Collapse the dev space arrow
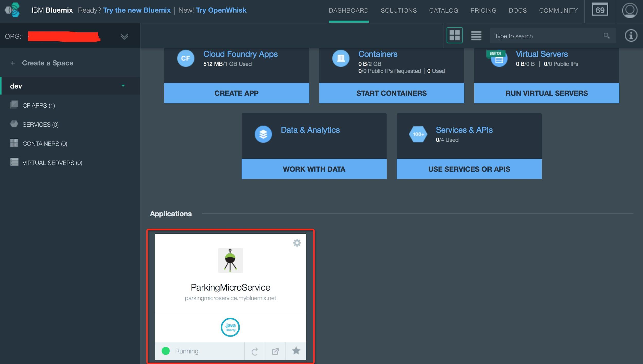The width and height of the screenshot is (643, 364). point(123,86)
